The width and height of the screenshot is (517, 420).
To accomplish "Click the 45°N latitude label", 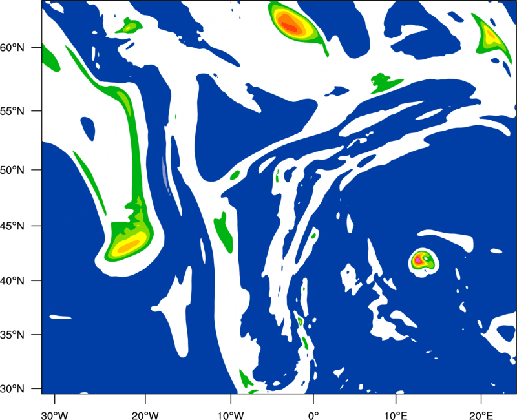I will (x=12, y=226).
